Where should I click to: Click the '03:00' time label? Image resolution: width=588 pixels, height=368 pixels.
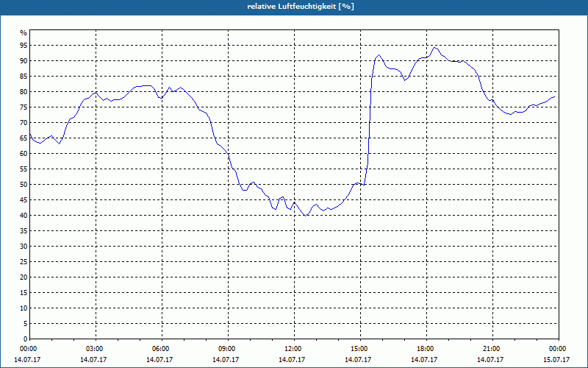tap(96, 349)
